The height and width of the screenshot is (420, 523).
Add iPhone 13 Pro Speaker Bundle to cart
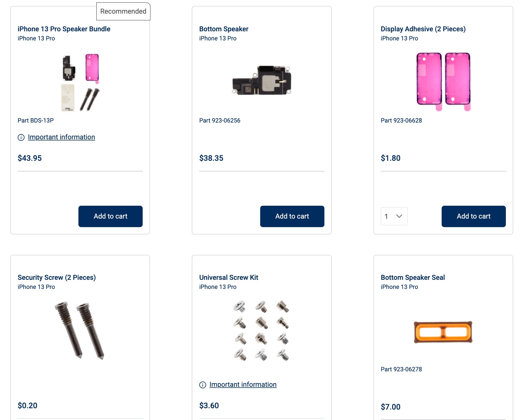click(110, 216)
